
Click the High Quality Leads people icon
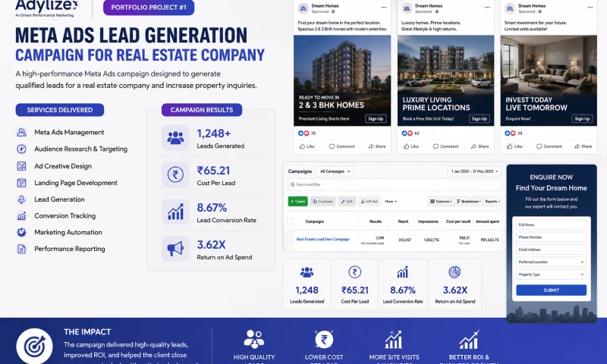[254, 339]
